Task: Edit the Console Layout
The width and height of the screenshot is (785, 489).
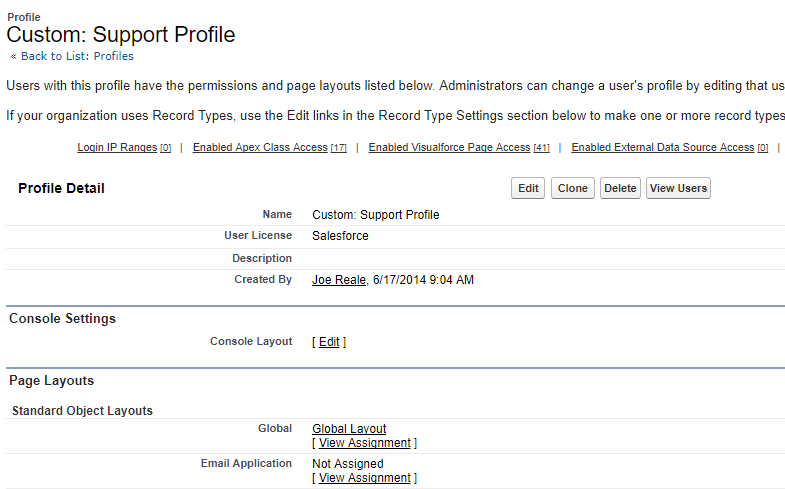Action: 329,342
